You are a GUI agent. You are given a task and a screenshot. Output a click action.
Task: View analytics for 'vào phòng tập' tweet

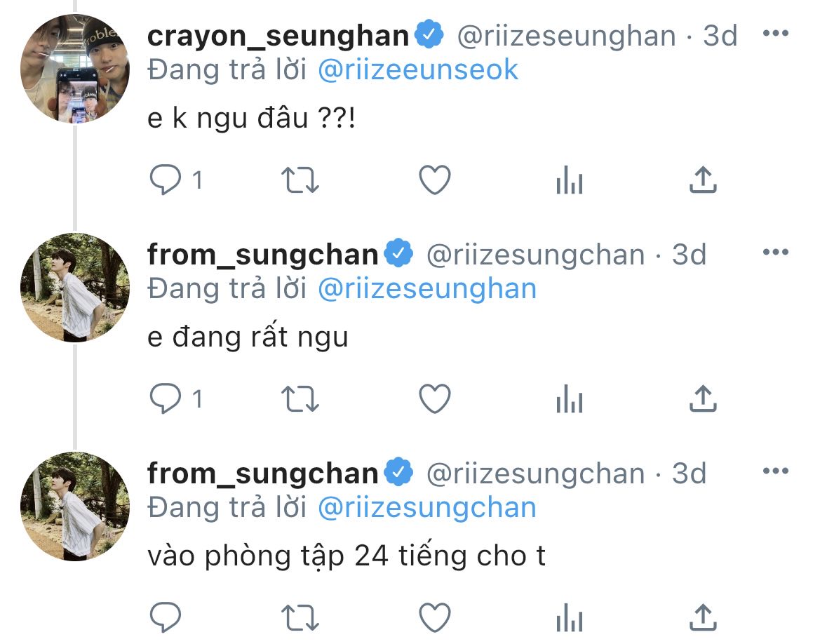pyautogui.click(x=570, y=617)
